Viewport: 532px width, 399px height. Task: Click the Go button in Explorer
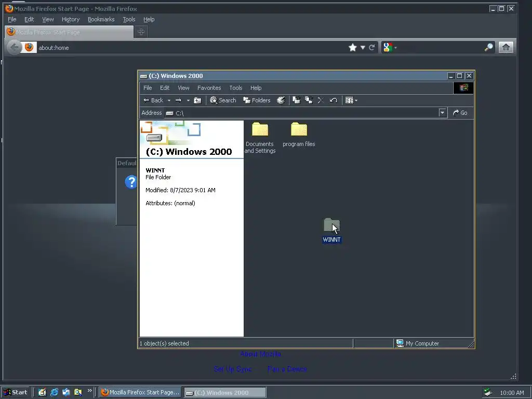tap(460, 113)
